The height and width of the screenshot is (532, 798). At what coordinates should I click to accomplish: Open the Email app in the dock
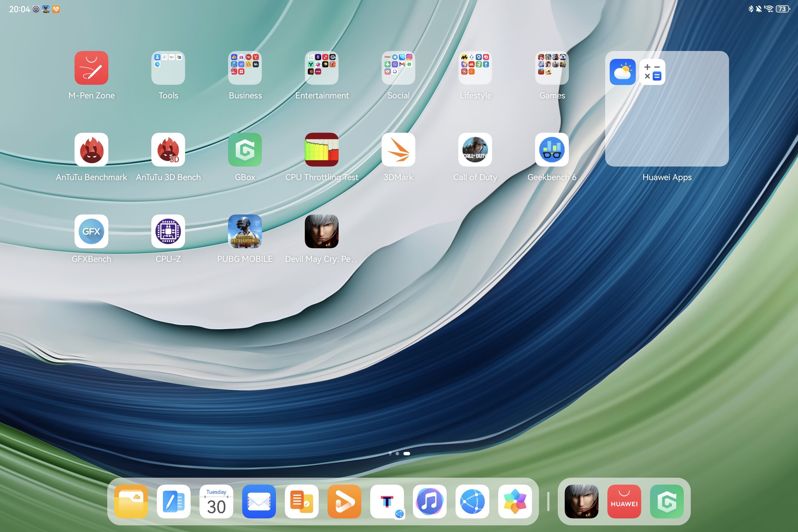click(x=259, y=501)
